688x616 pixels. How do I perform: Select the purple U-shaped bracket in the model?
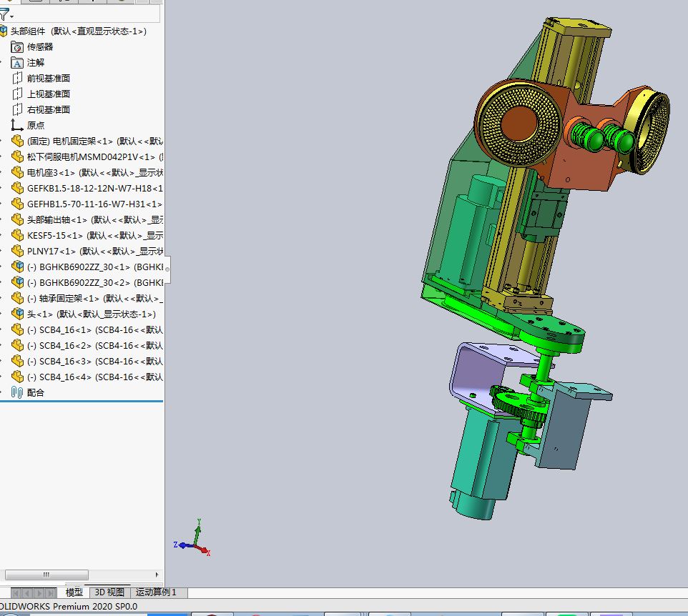click(478, 372)
